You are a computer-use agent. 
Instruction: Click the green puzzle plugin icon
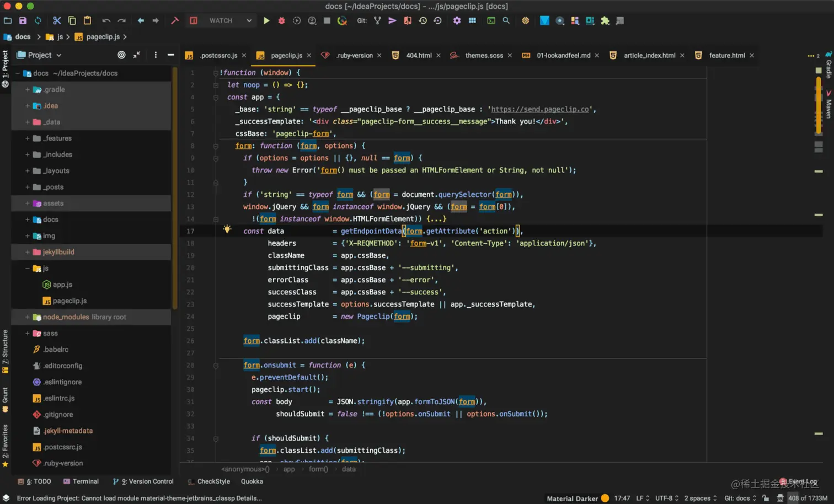(605, 20)
